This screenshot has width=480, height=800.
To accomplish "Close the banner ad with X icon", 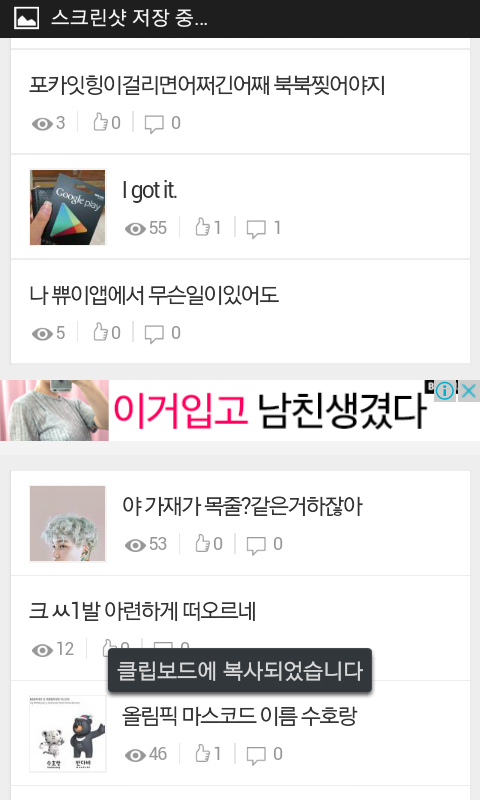I will point(469,391).
